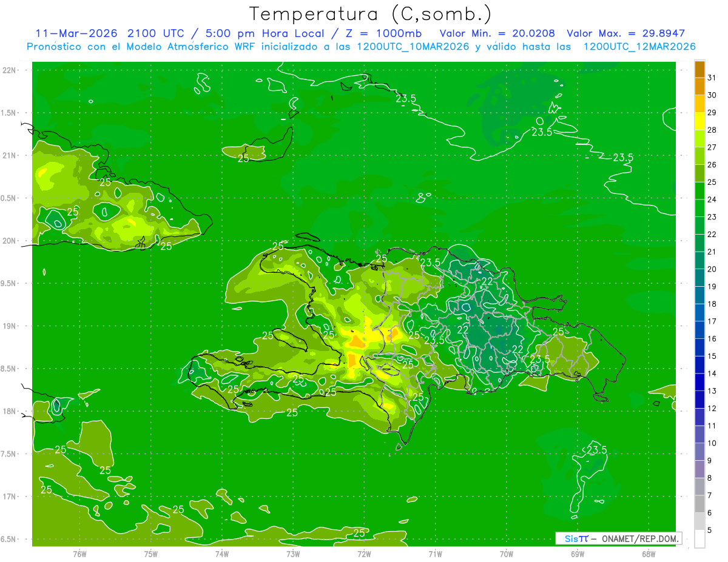Screen dimensions: 728x562
Task: Click the 'Temperatura (C,somb.)' map title
Action: (370, 13)
